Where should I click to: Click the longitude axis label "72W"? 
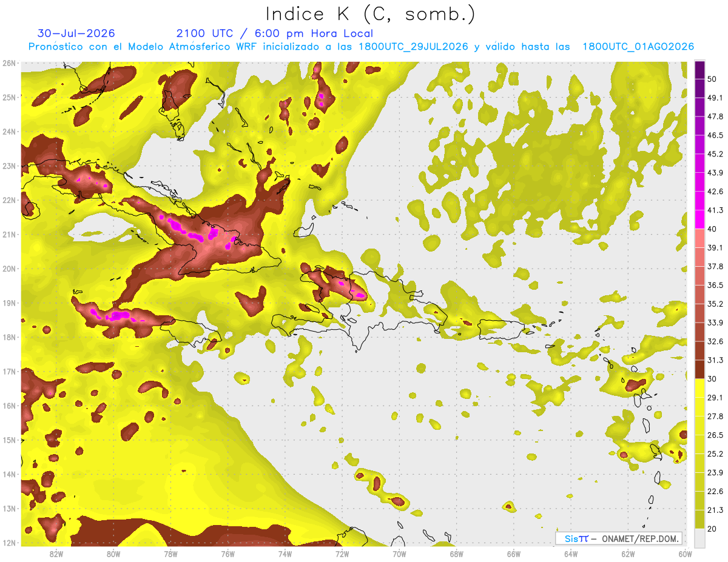point(342,554)
